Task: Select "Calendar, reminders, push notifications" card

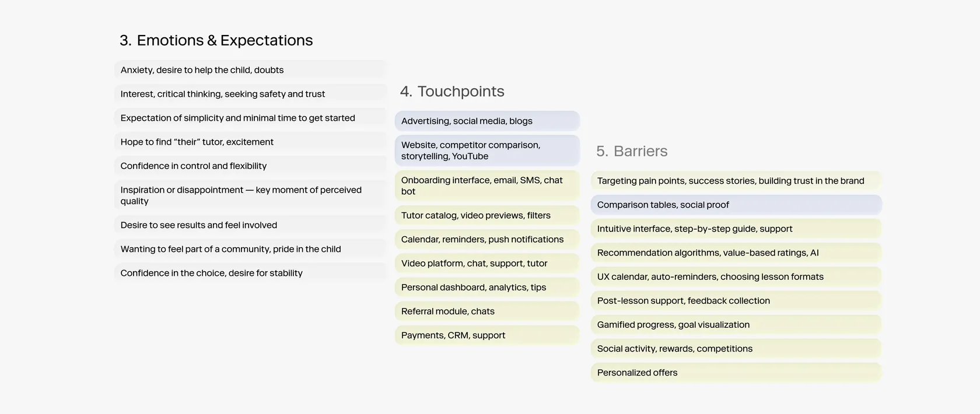Action: click(487, 239)
